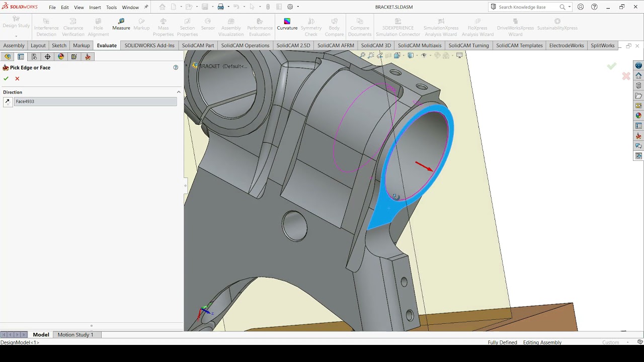Open the SolidCAM Part tab
The height and width of the screenshot is (362, 644).
198,45
